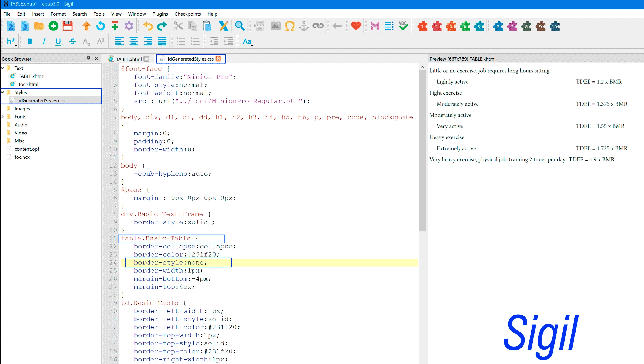This screenshot has width=644, height=364.
Task: Open the heading style h* dropdown
Action: pos(11,41)
